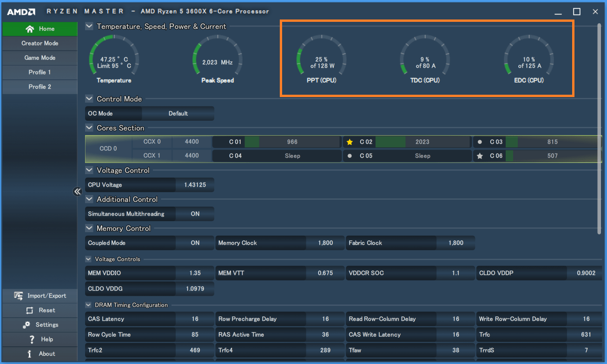Image resolution: width=607 pixels, height=364 pixels.
Task: Click the C 02 core speed bar
Action: click(422, 142)
